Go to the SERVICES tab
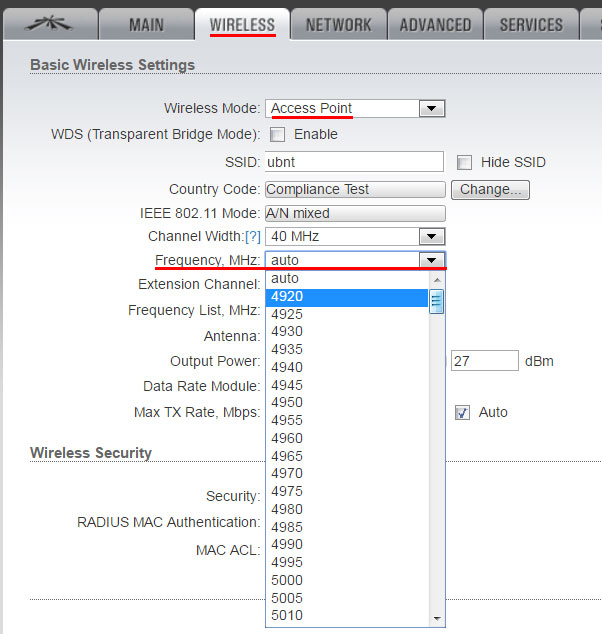The height and width of the screenshot is (634, 602). point(531,25)
